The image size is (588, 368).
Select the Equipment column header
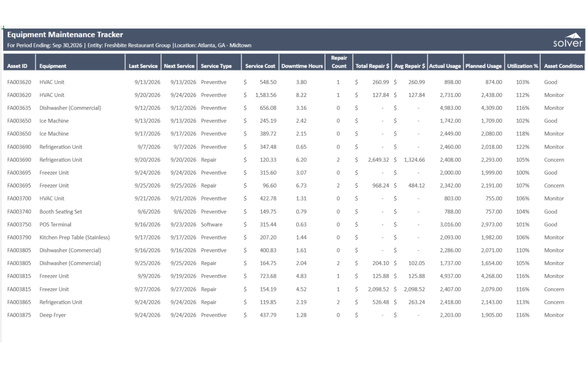pos(53,66)
